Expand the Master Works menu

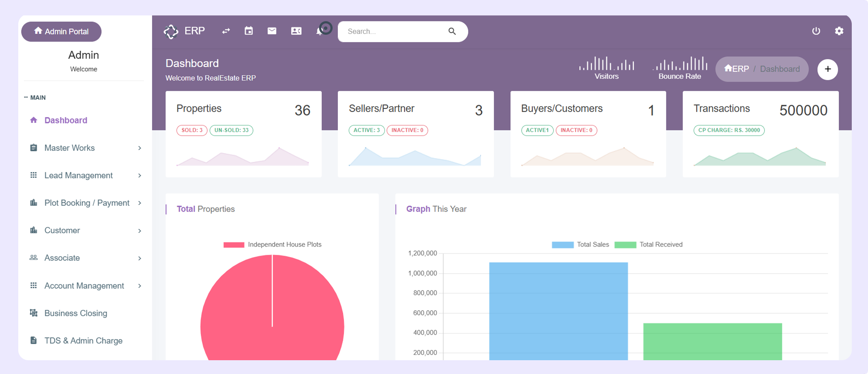85,148
